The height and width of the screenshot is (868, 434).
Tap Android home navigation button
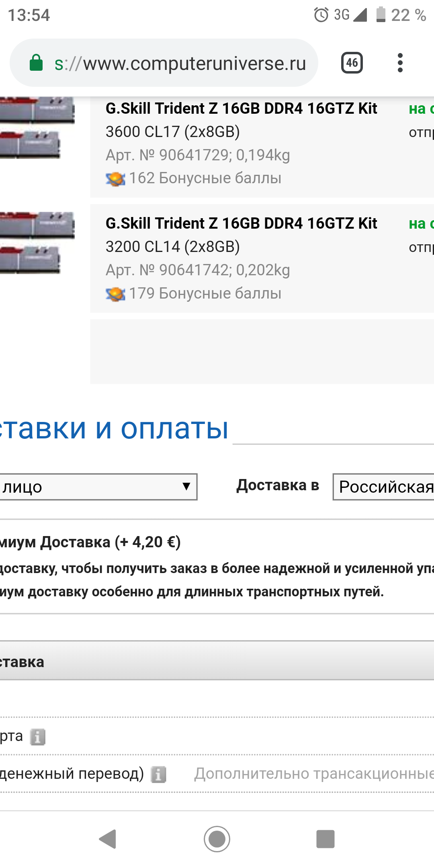tap(217, 839)
